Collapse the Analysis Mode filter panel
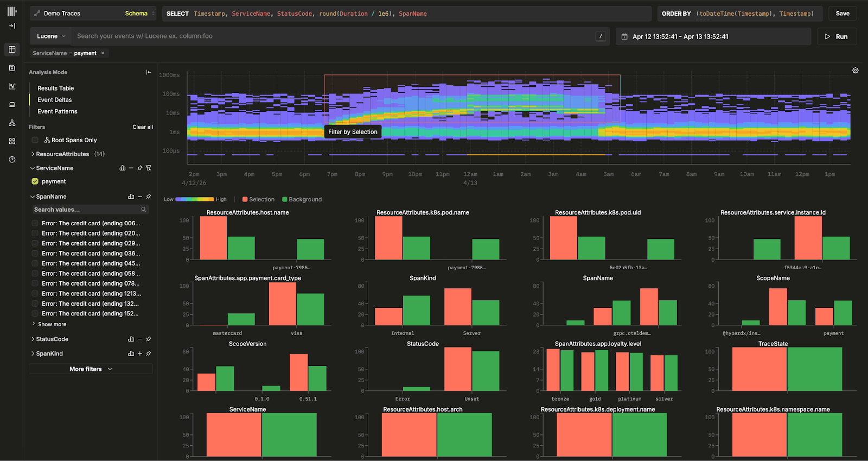Viewport: 868px width, 461px height. coord(148,72)
